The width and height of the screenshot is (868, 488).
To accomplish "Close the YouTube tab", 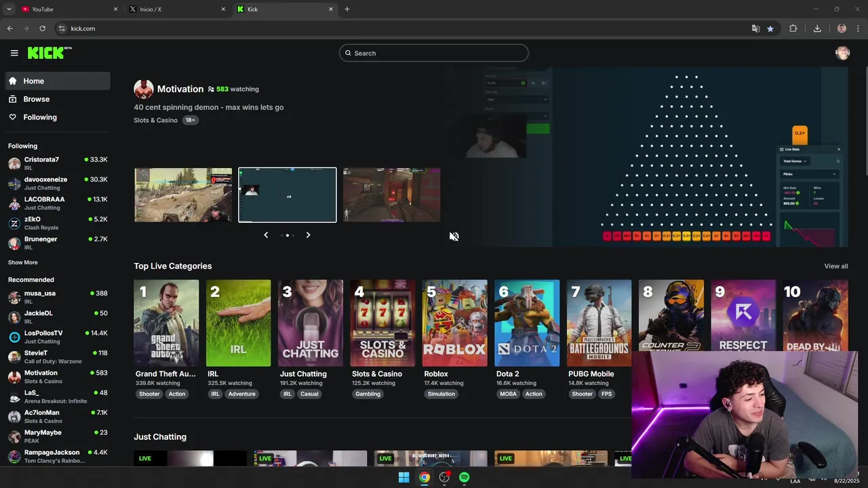I will (x=115, y=9).
